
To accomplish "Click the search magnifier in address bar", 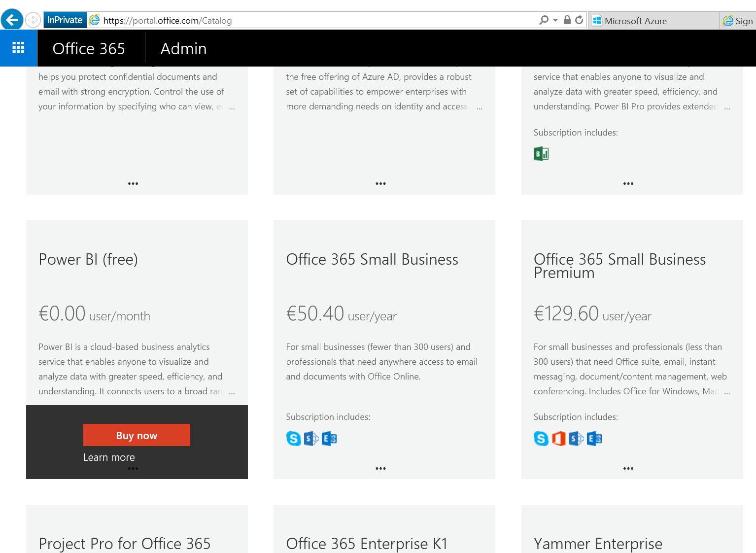I will point(544,20).
